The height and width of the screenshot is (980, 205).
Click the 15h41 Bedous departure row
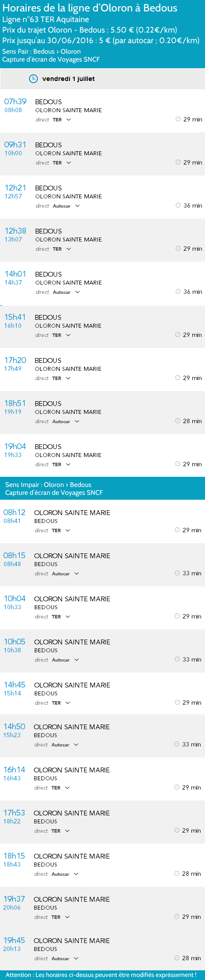pyautogui.click(x=102, y=326)
